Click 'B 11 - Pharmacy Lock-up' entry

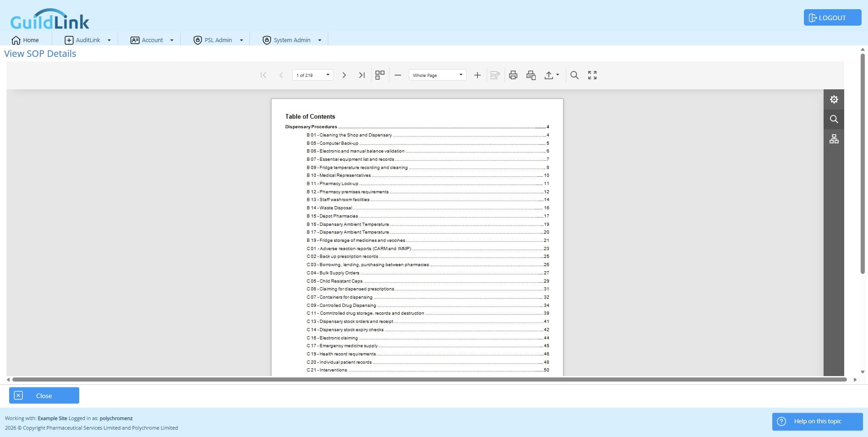pyautogui.click(x=333, y=184)
